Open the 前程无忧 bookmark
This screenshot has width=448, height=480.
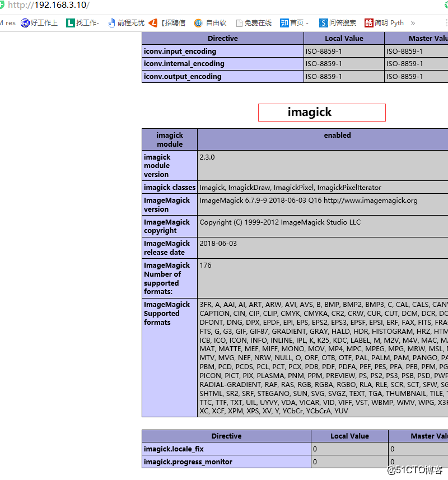point(126,23)
